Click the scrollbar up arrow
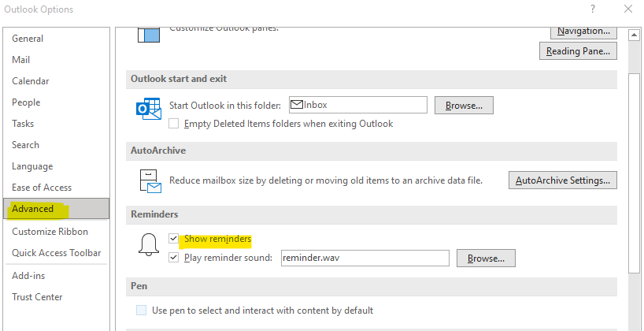 click(634, 35)
